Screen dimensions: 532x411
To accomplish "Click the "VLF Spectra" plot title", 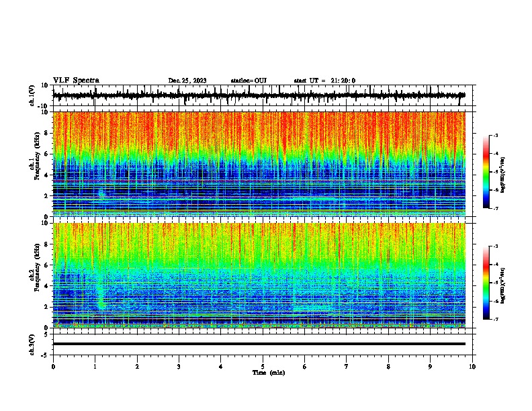I will (x=76, y=81).
